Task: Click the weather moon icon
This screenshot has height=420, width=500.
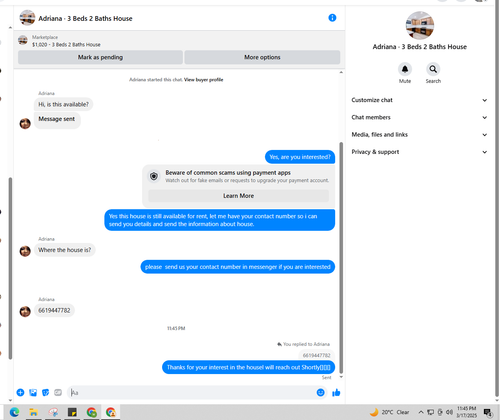Action: click(x=374, y=412)
